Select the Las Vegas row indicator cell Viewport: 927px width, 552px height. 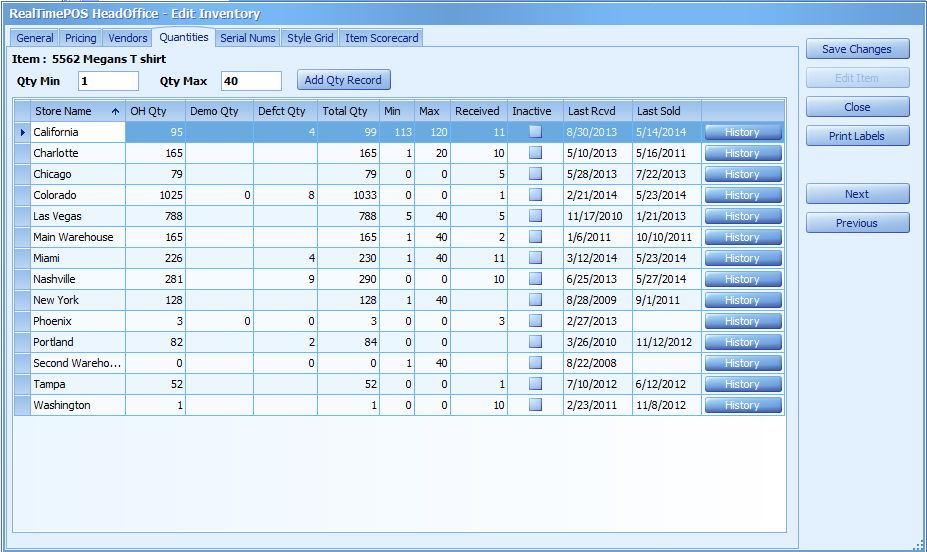pos(22,216)
